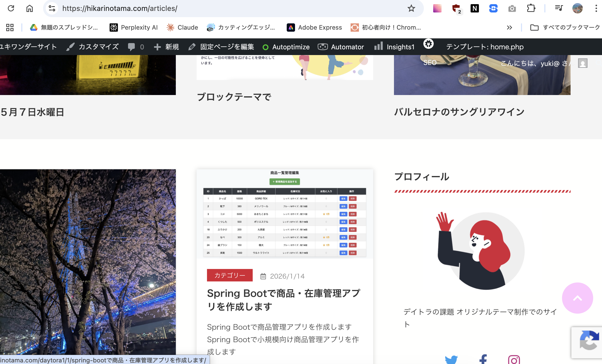The image size is (602, 364).
Task: Open the 新規 menu in admin bar
Action: [166, 47]
